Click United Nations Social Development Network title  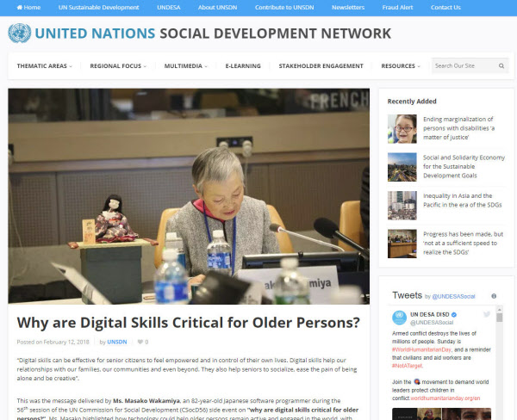[213, 34]
